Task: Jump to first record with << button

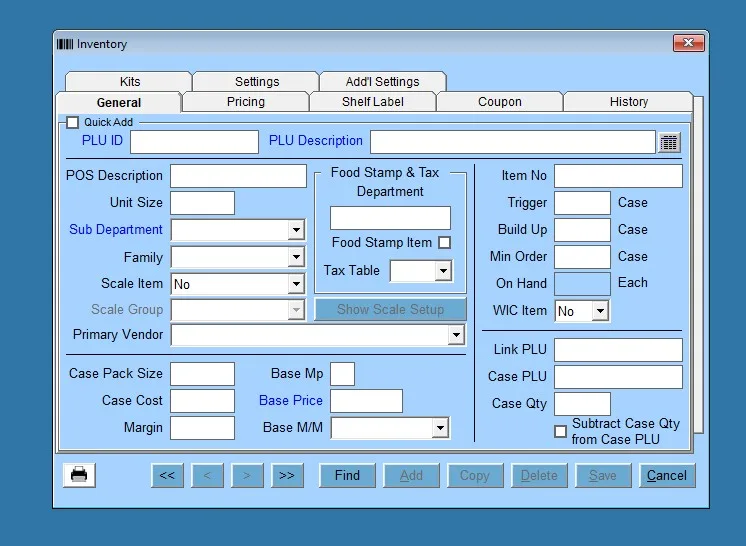Action: [167, 475]
